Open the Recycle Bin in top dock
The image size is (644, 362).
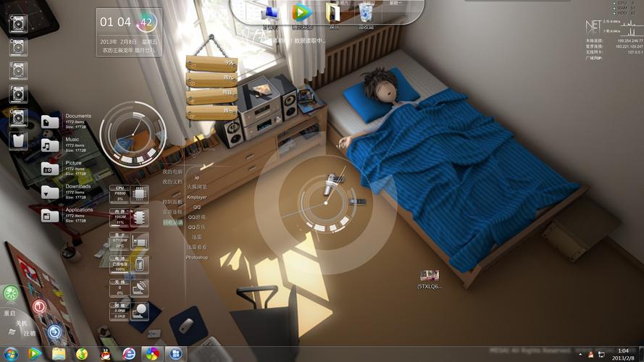click(x=367, y=13)
